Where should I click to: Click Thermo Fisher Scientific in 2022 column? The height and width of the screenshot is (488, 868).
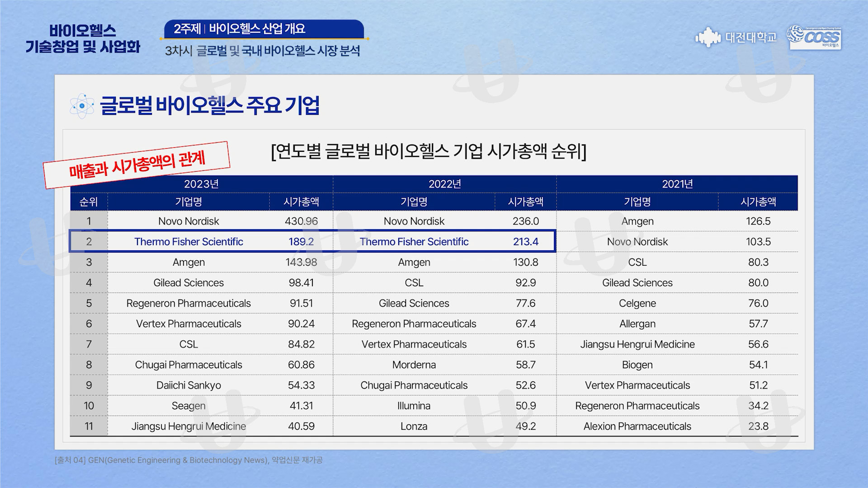pyautogui.click(x=414, y=242)
